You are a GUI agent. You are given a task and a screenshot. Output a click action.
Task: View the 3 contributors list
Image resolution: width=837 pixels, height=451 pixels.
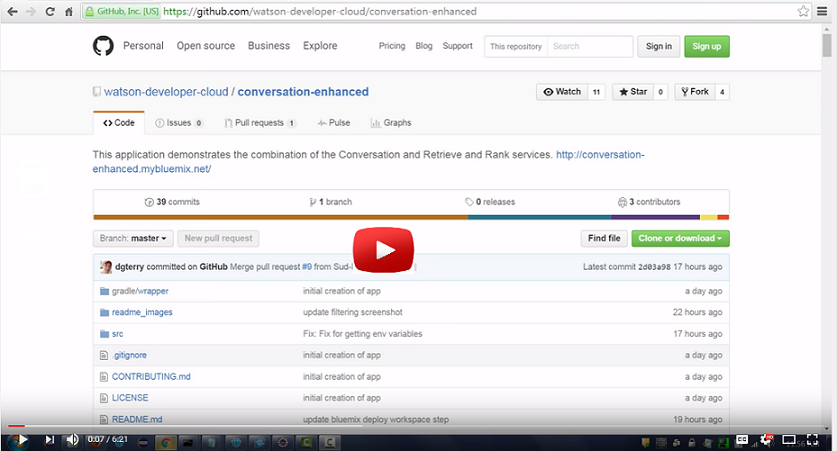click(649, 202)
